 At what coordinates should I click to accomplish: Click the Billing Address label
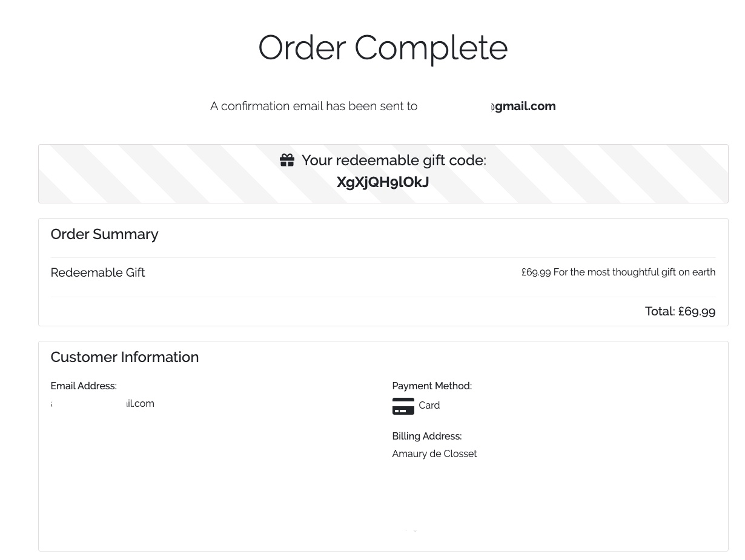(426, 436)
